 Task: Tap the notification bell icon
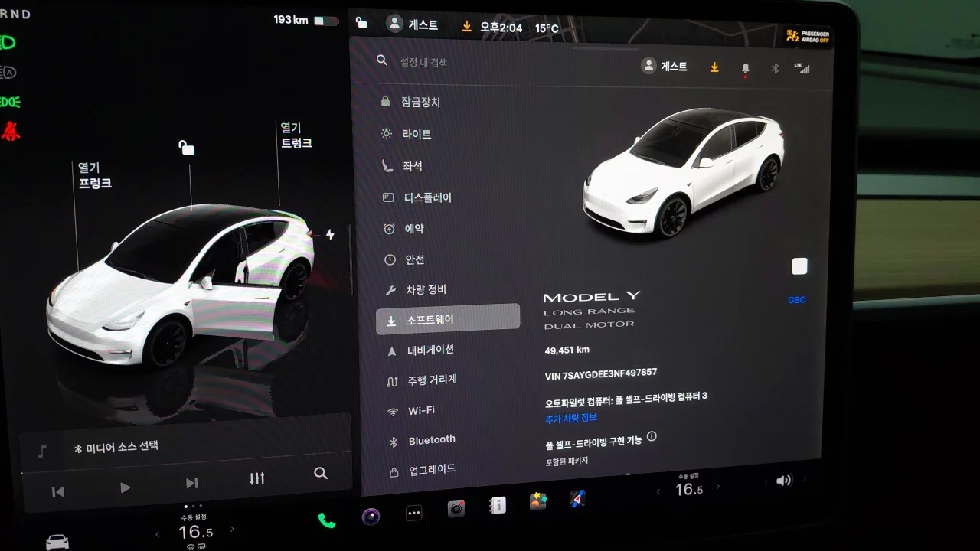coord(745,68)
